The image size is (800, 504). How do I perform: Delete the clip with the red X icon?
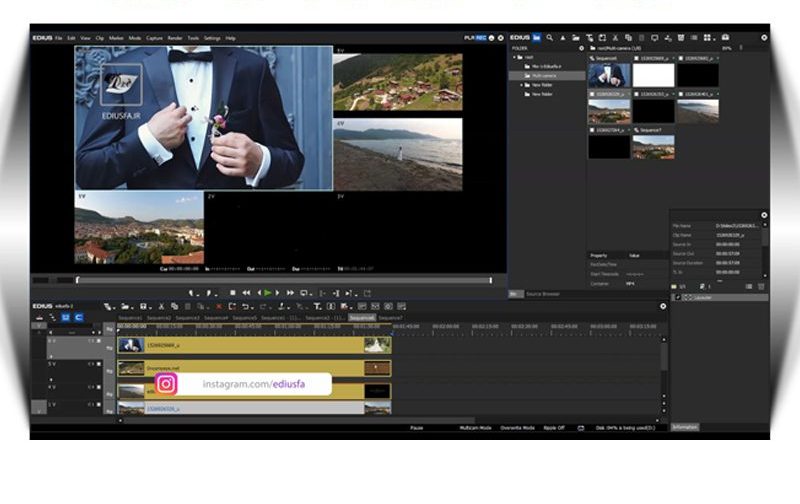coord(219,307)
